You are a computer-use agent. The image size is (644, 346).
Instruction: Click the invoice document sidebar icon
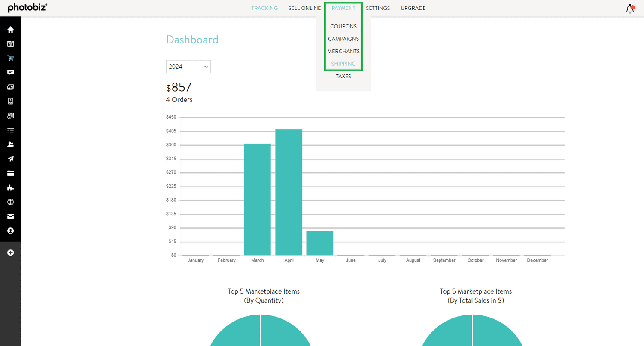[x=11, y=101]
